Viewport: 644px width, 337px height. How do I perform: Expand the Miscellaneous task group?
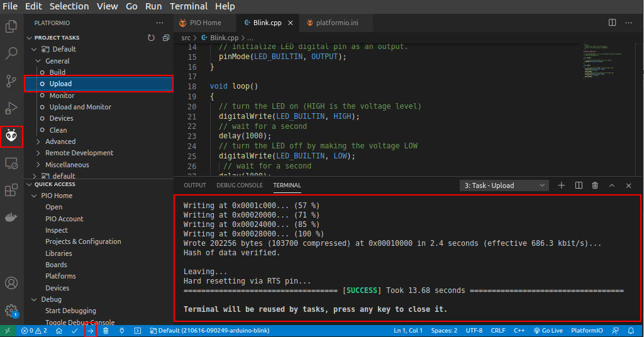coord(38,165)
